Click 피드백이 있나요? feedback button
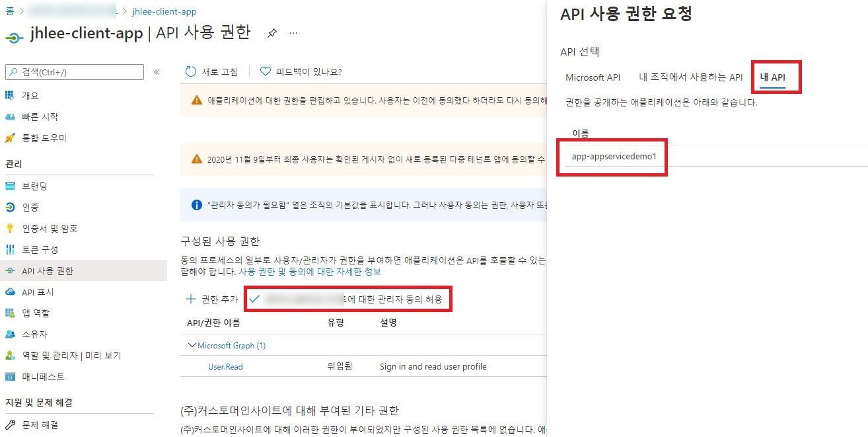This screenshot has height=437, width=868. (301, 71)
